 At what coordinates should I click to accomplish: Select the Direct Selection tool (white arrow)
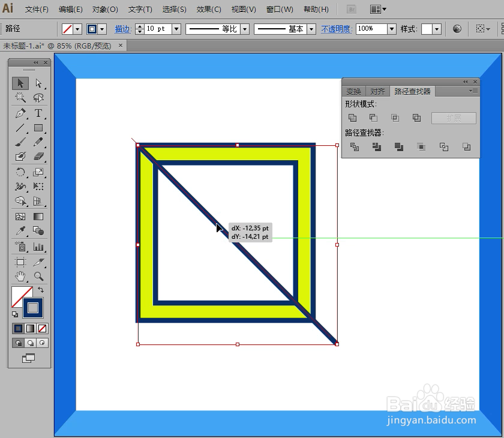coord(38,83)
